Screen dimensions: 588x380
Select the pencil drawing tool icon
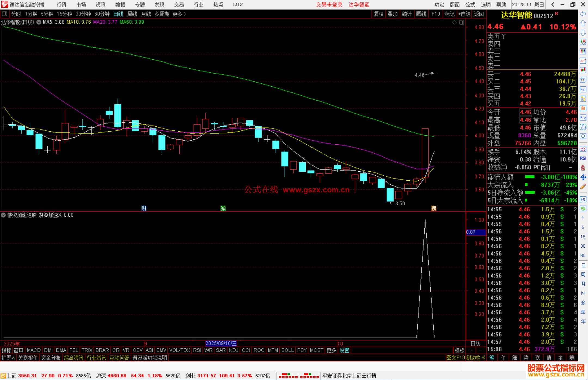pyautogui.click(x=583, y=187)
